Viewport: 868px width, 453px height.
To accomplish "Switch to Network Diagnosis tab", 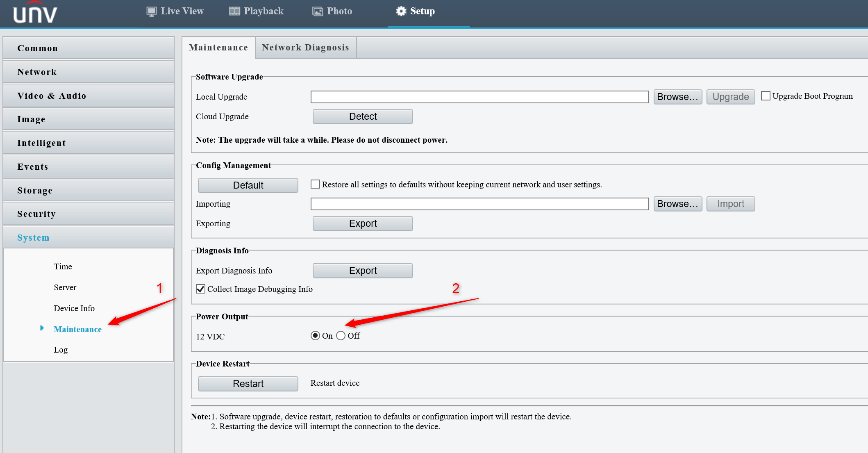I will pyautogui.click(x=306, y=48).
